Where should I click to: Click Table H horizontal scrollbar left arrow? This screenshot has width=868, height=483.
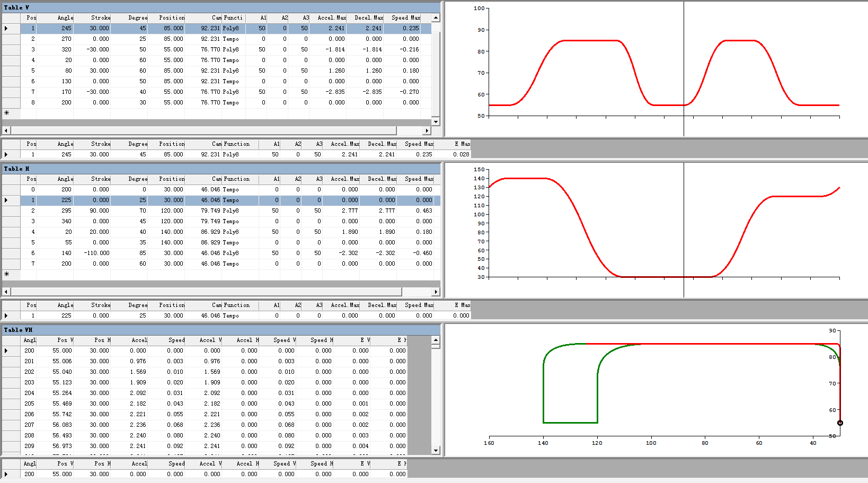[x=6, y=292]
